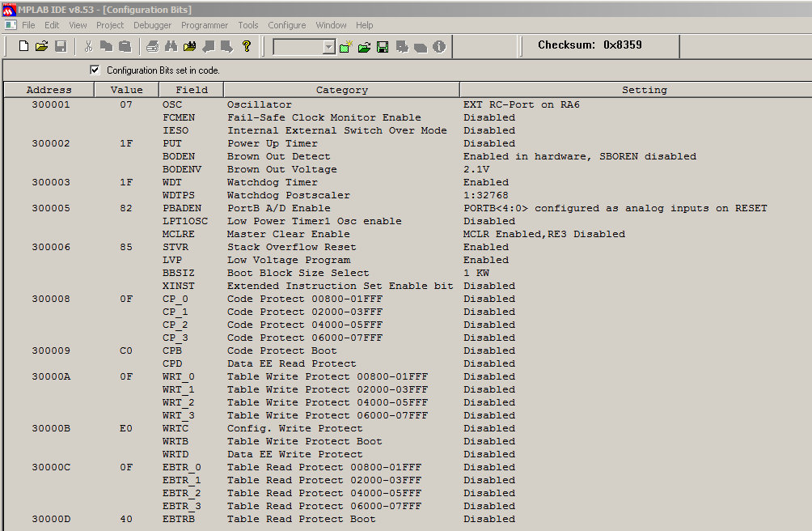Viewport: 812px width, 531px height.
Task: Open the Programmer menu
Action: tap(204, 25)
